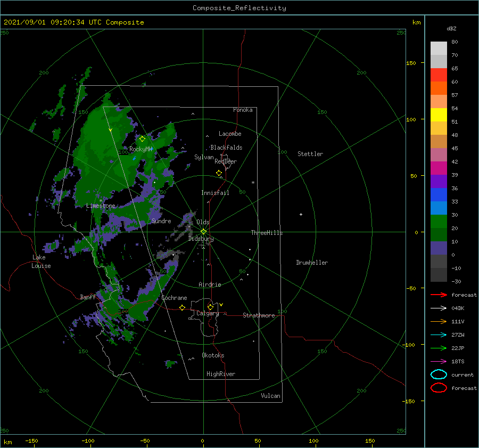Click the dBZ legend heading
This screenshot has height=448, width=479.
pos(451,28)
